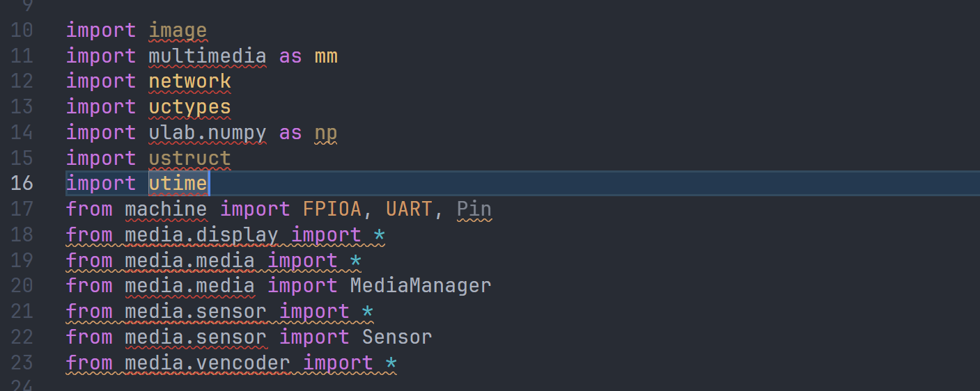
Task: Click line number 12 in the gutter
Action: (x=22, y=81)
